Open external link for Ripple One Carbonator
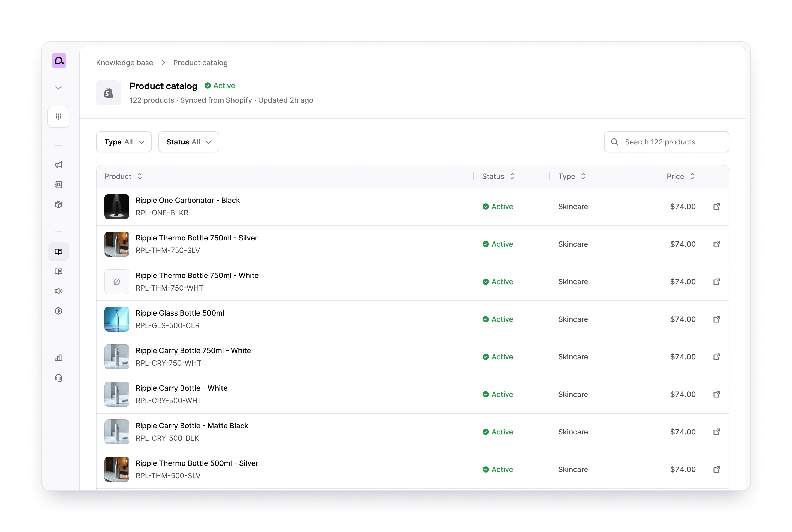Viewport: 792px width, 532px height. (x=717, y=207)
